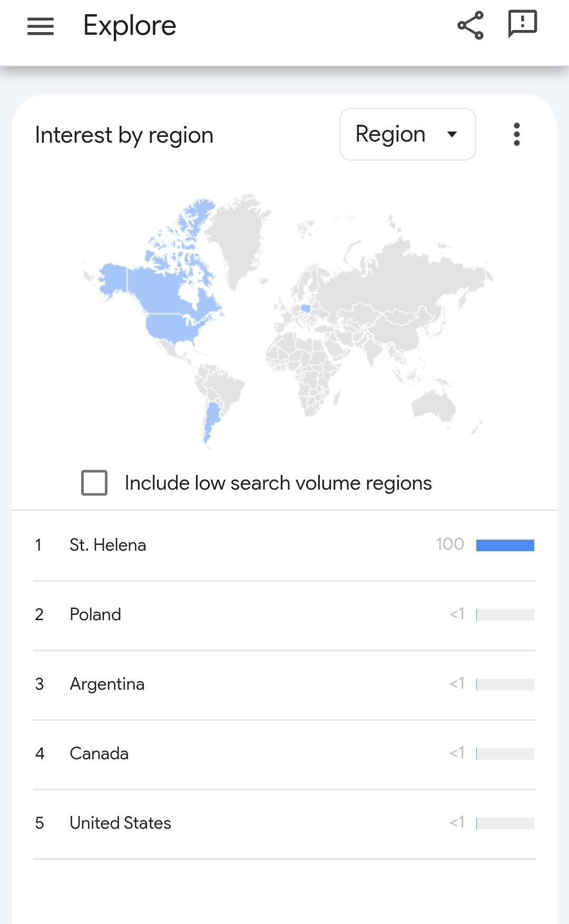Click the Poland interest bar

(505, 615)
